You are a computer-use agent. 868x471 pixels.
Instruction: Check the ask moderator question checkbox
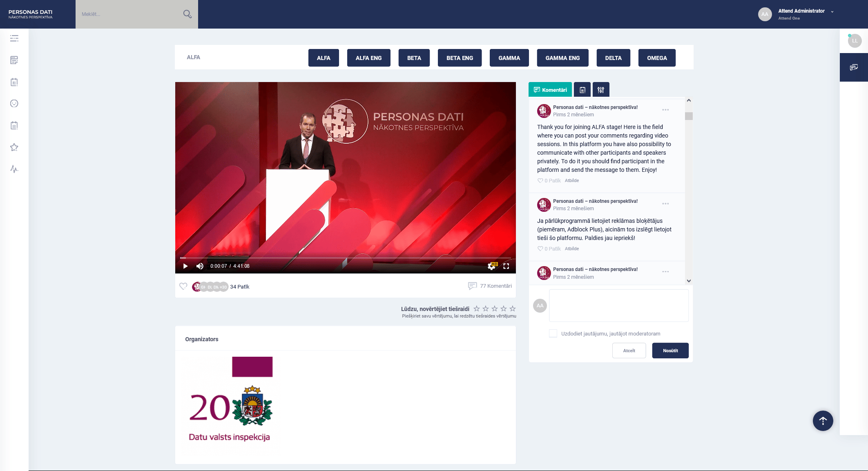(x=553, y=333)
